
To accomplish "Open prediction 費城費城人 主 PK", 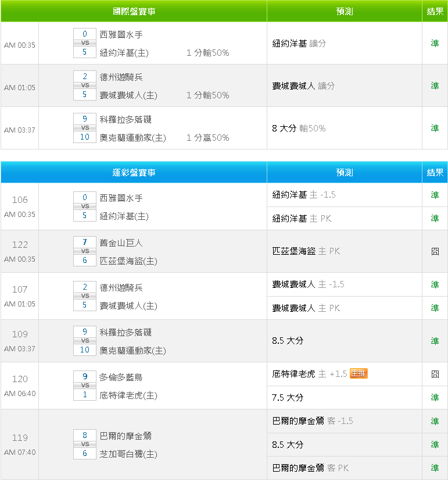I will [306, 308].
